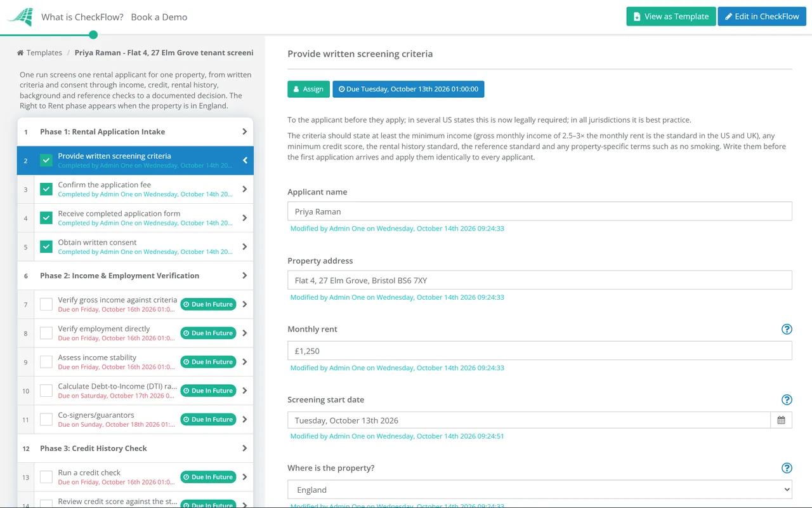This screenshot has height=508, width=812.
Task: Click the Property address field
Action: (540, 280)
